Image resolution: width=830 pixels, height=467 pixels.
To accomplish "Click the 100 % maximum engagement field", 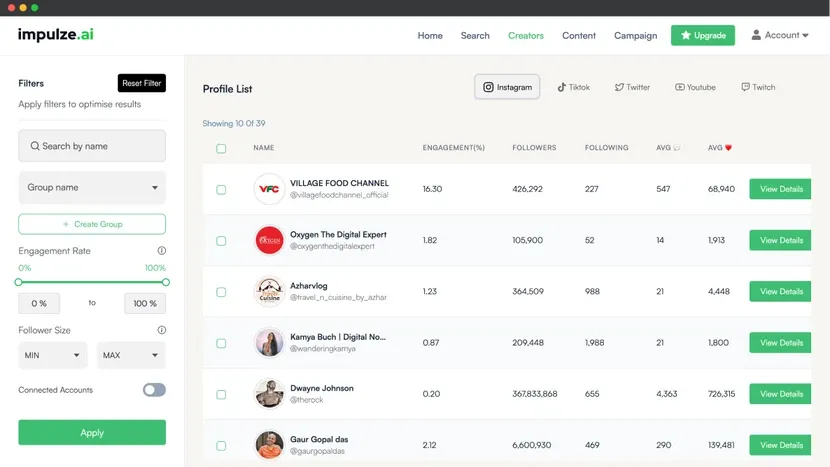I will 145,303.
